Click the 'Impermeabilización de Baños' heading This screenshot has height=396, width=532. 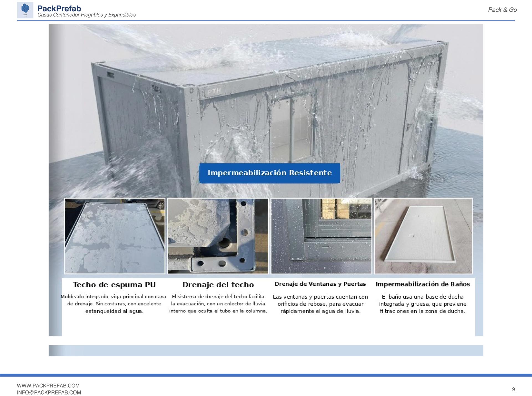point(423,284)
